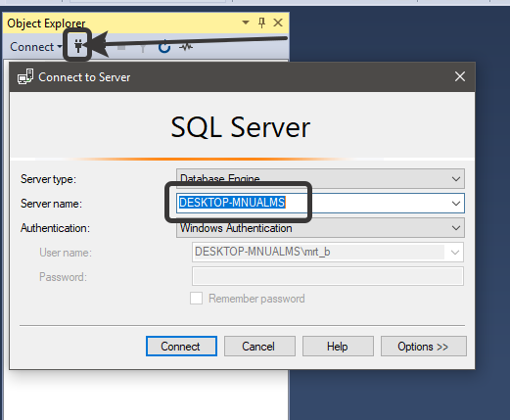
Task: Toggle the Object Explorer pin auto-hide icon
Action: pos(261,23)
